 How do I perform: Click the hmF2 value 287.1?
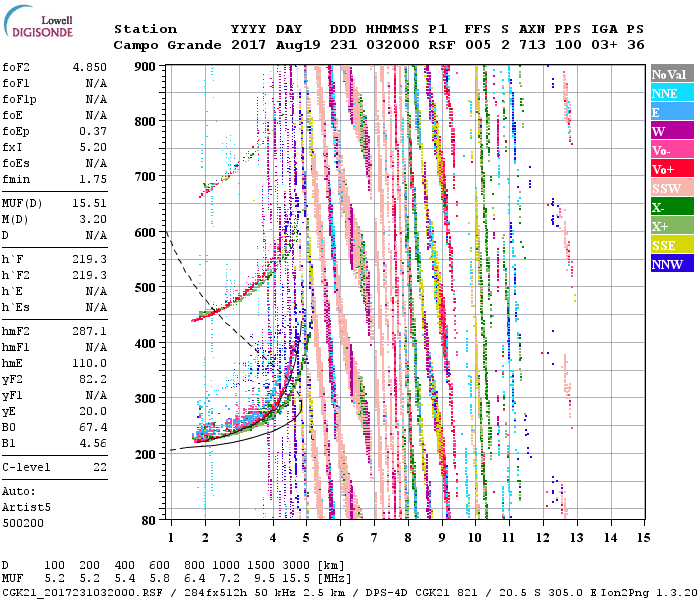[x=90, y=331]
